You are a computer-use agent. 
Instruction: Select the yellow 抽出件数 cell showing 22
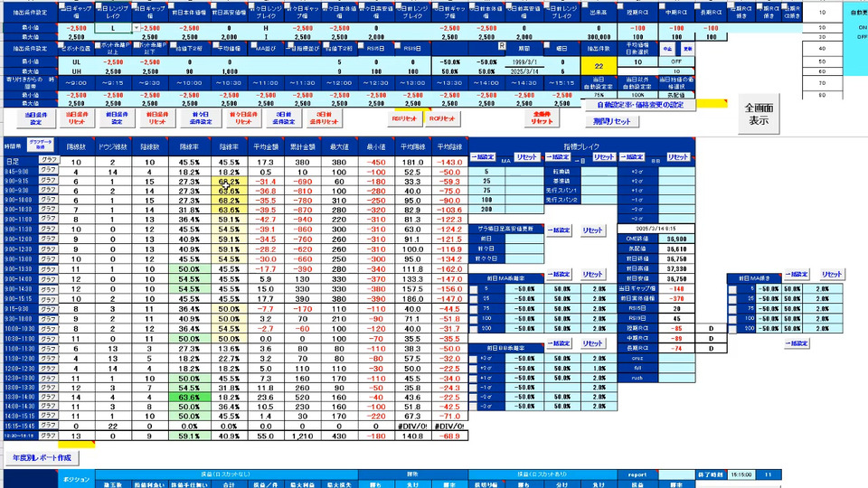coord(599,66)
